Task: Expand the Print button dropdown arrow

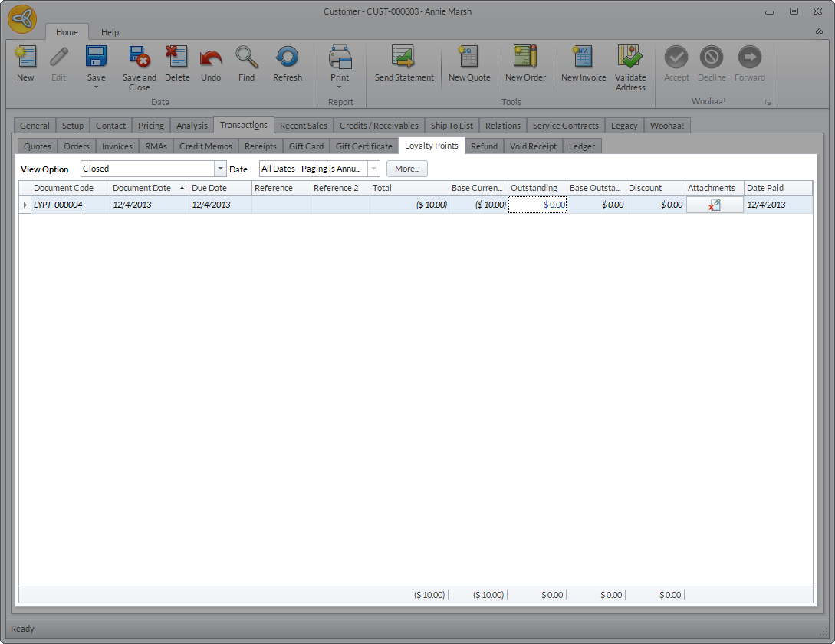Action: [x=340, y=87]
